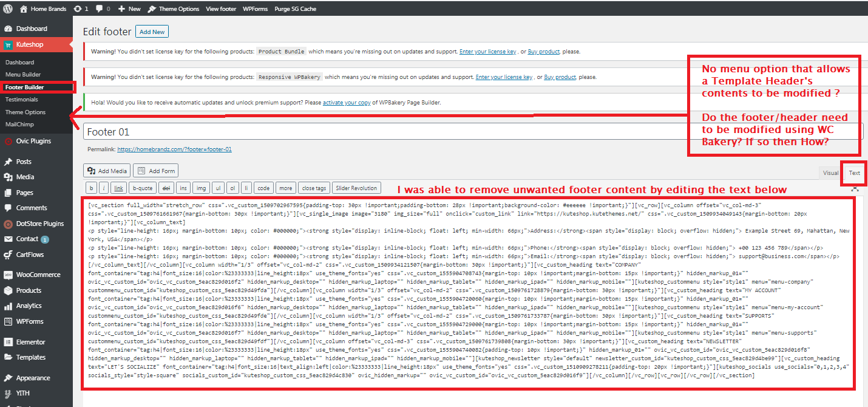Click the YITH sidebar icon
The image size is (868, 407).
click(8, 393)
